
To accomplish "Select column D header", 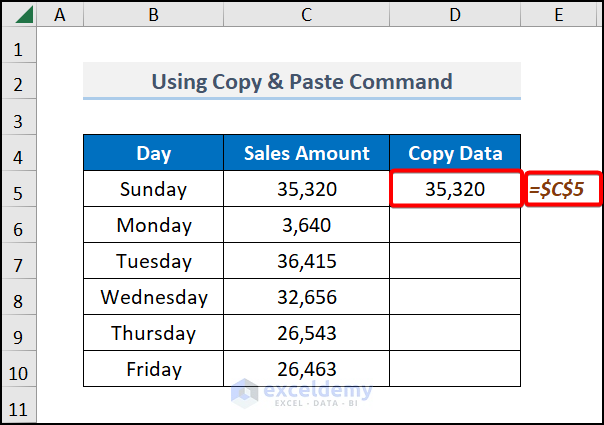I will pos(455,14).
